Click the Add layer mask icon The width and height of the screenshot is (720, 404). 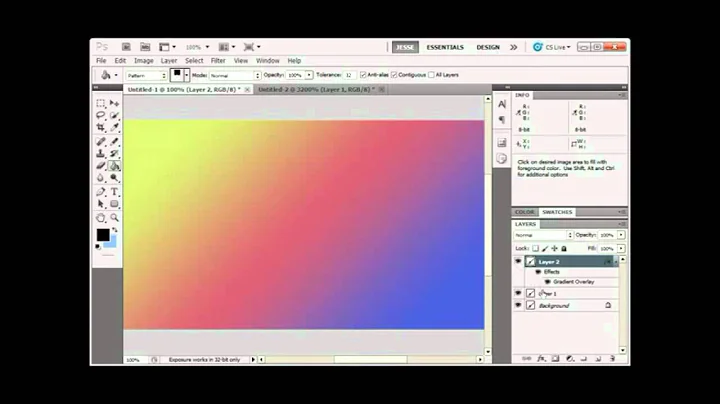click(x=556, y=359)
